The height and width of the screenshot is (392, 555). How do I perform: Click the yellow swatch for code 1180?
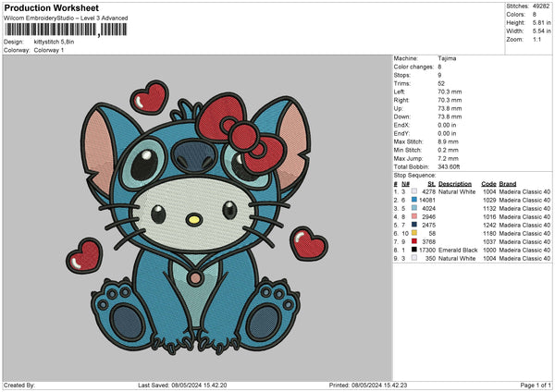pyautogui.click(x=414, y=233)
